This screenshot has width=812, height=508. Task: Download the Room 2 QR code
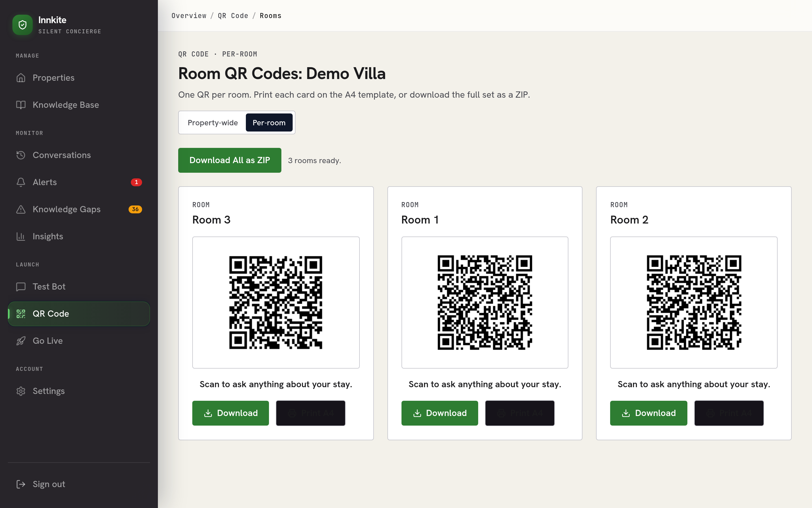pos(648,413)
